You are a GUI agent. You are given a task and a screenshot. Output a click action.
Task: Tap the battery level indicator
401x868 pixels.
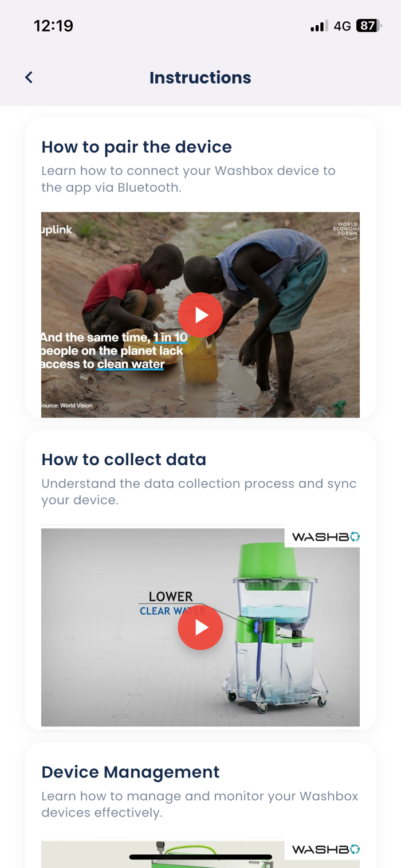(369, 26)
